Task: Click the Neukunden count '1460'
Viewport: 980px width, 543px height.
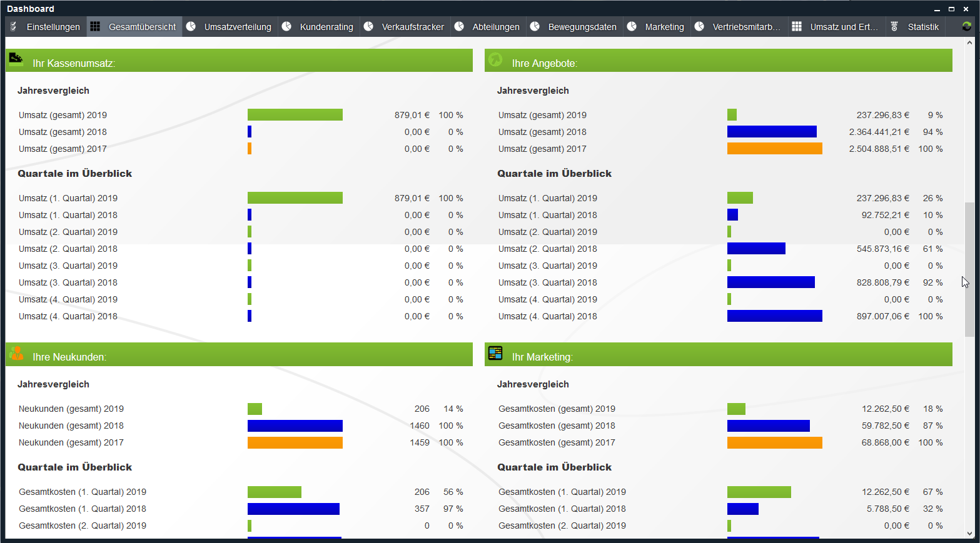Action: pyautogui.click(x=420, y=426)
